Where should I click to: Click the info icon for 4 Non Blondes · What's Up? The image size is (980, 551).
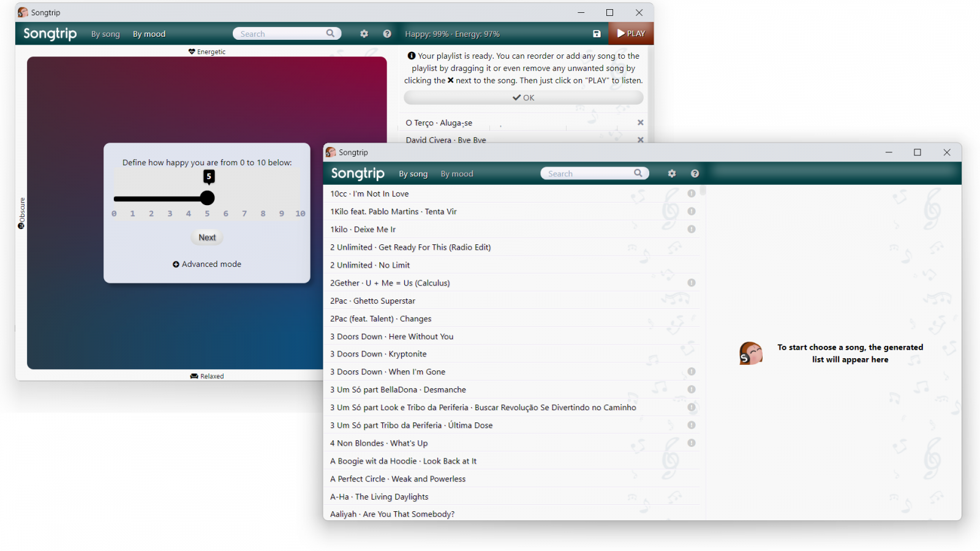coord(692,443)
